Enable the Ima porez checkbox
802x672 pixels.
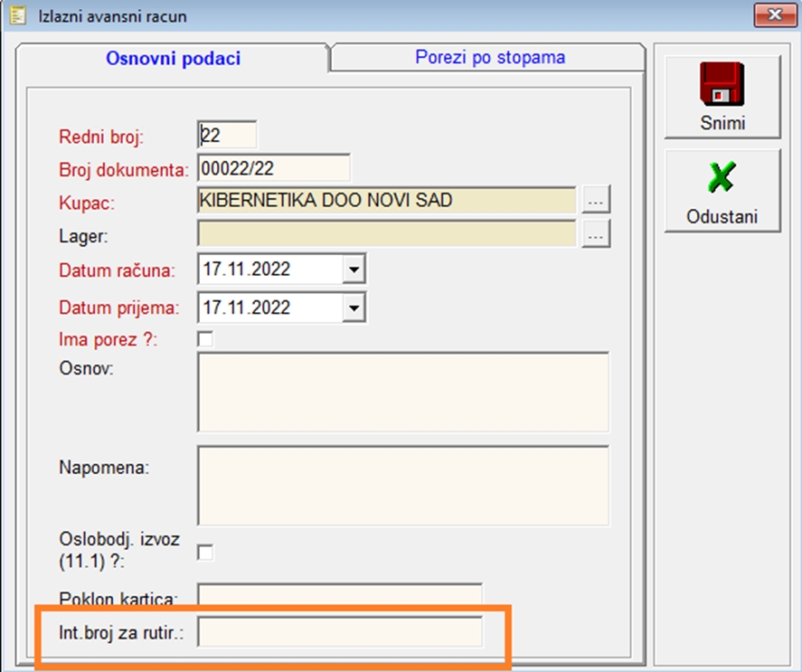pyautogui.click(x=206, y=339)
